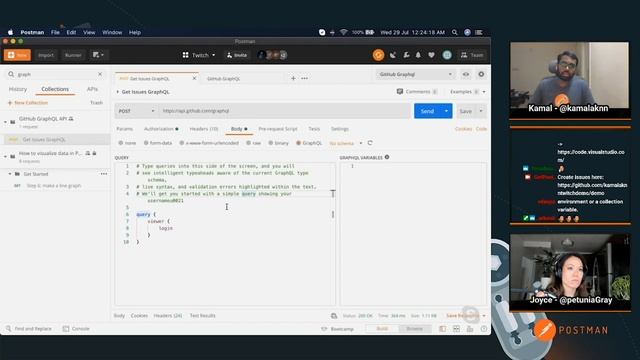Screen dimensions: 640x360
Task: Expand the Get Issues GraphQL request description arrow
Action: 118,92
